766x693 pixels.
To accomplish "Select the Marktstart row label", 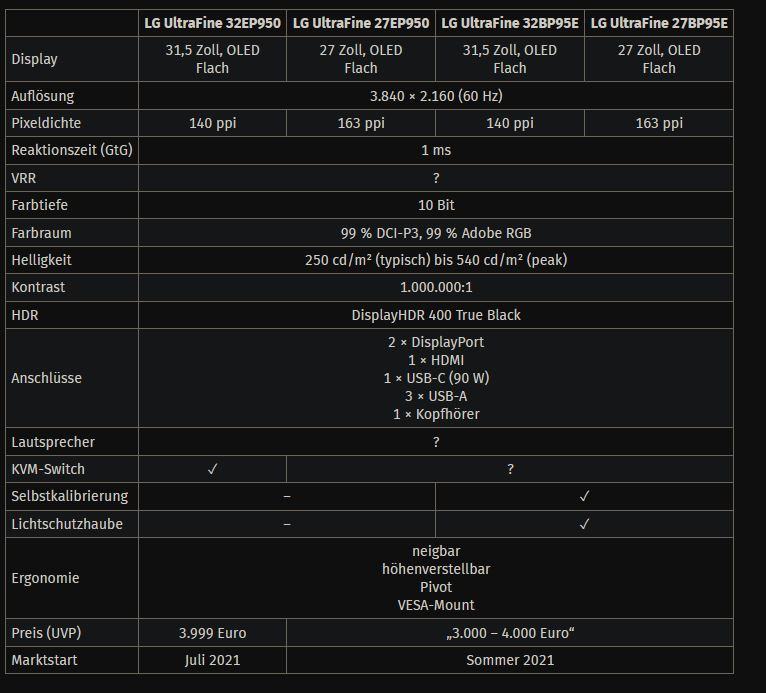I will point(44,660).
